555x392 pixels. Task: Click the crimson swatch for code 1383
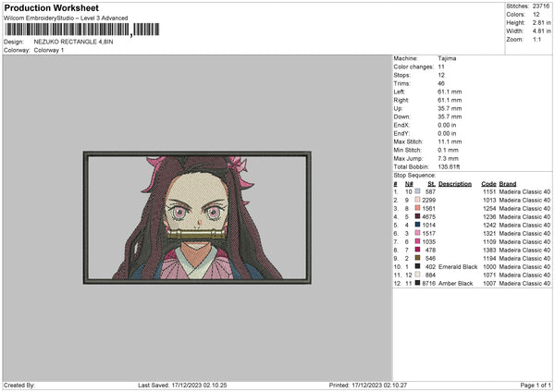(418, 250)
